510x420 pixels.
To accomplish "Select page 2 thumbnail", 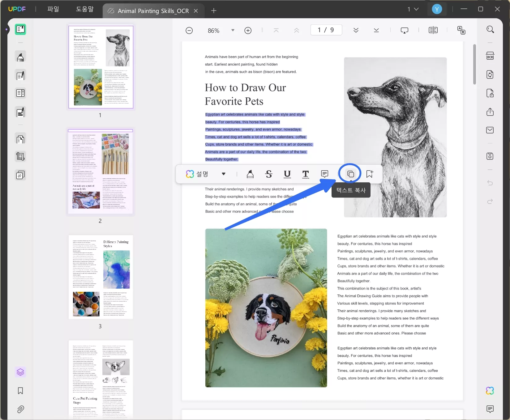I will [x=101, y=172].
